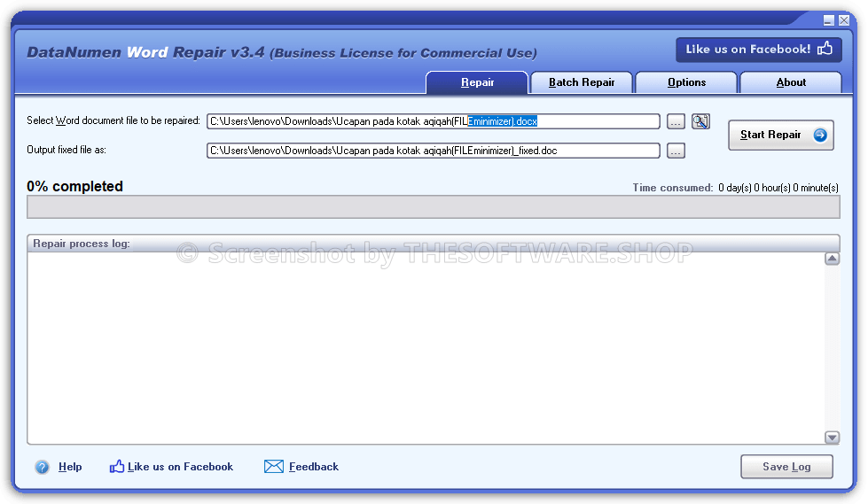Minimize the DataNumen Word Repair window
This screenshot has height=504, width=868.
click(828, 20)
